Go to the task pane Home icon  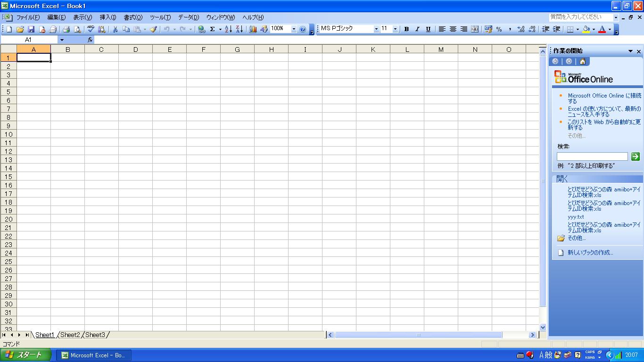[583, 61]
